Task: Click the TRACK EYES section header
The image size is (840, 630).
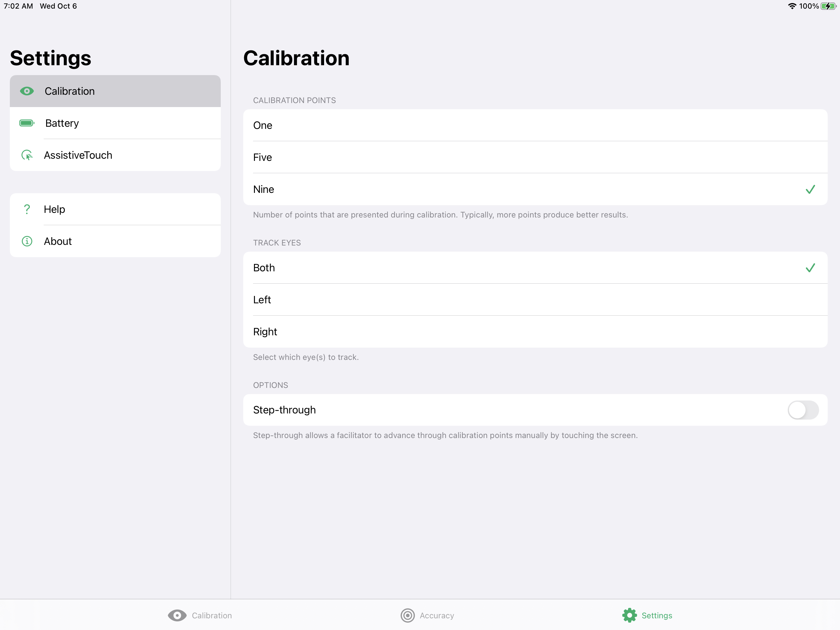Action: tap(277, 243)
